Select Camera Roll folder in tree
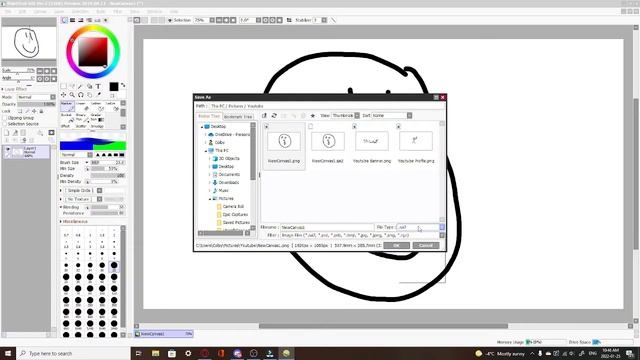The image size is (640, 360). pos(233,207)
